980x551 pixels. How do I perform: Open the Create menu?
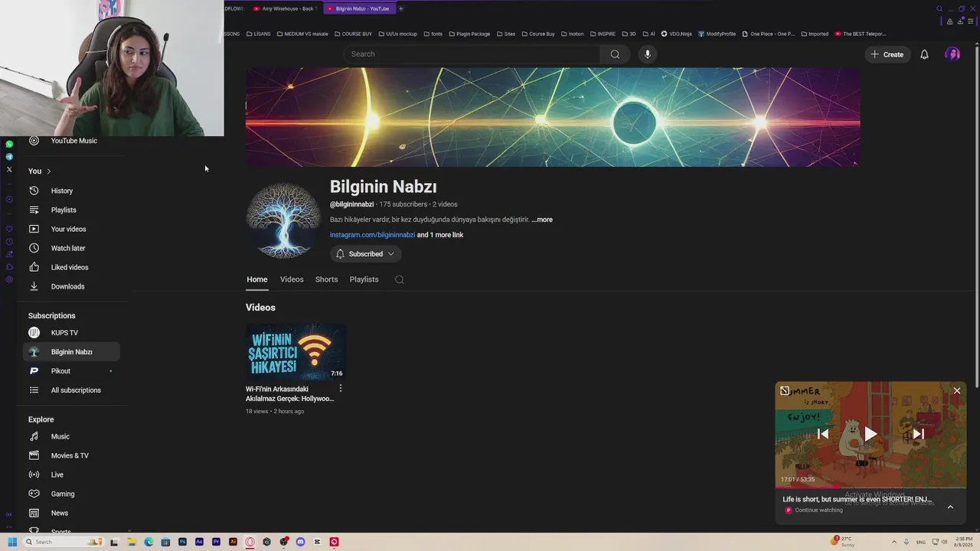tap(887, 54)
